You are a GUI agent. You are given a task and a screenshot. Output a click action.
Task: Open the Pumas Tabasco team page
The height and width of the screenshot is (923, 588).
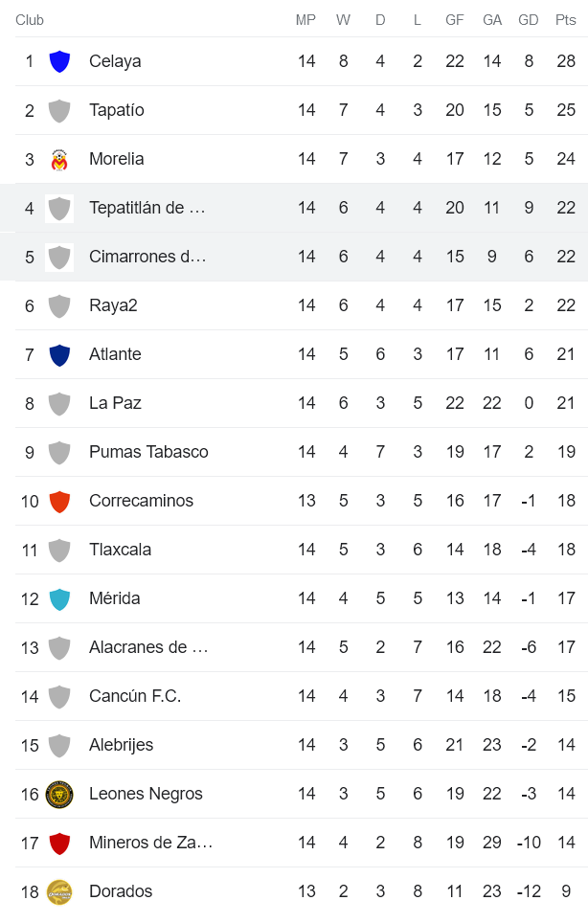coord(148,452)
